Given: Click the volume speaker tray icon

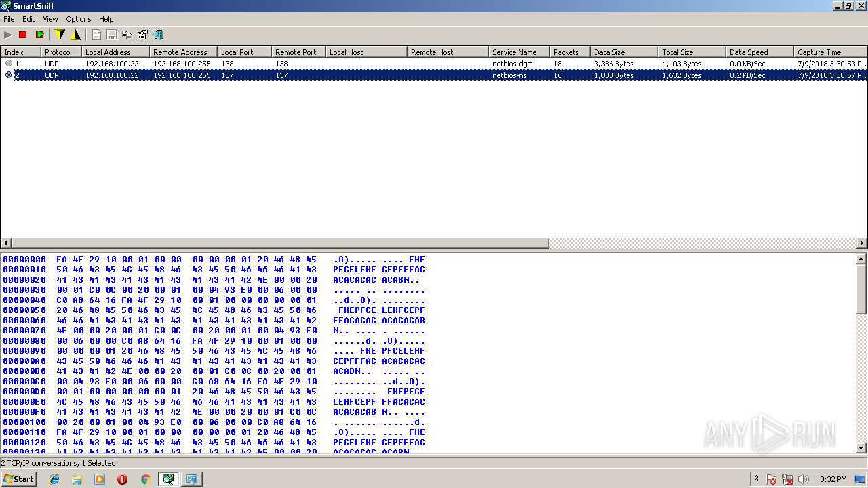Looking at the screenshot, I should click(804, 479).
